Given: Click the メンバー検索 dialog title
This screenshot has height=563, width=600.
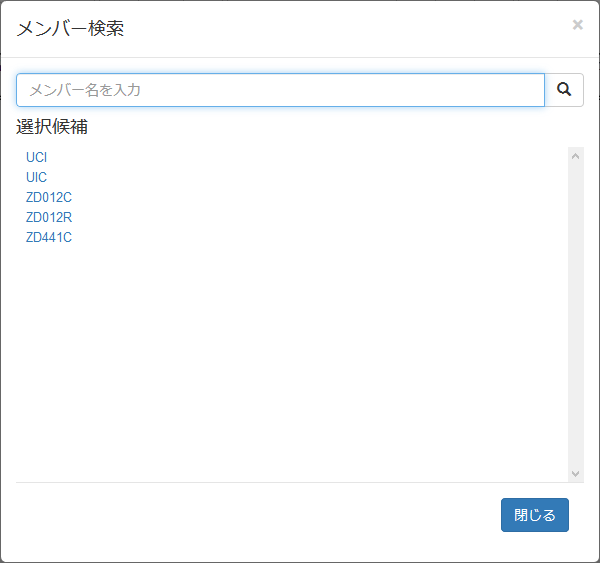Looking at the screenshot, I should pos(70,29).
